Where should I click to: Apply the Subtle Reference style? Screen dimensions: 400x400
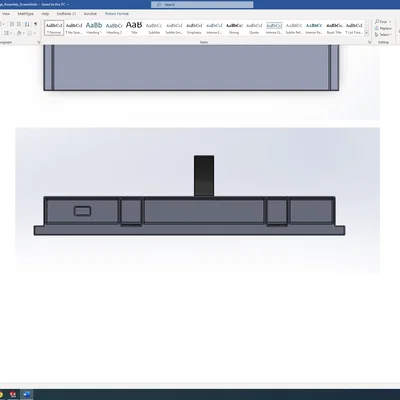[x=294, y=28]
